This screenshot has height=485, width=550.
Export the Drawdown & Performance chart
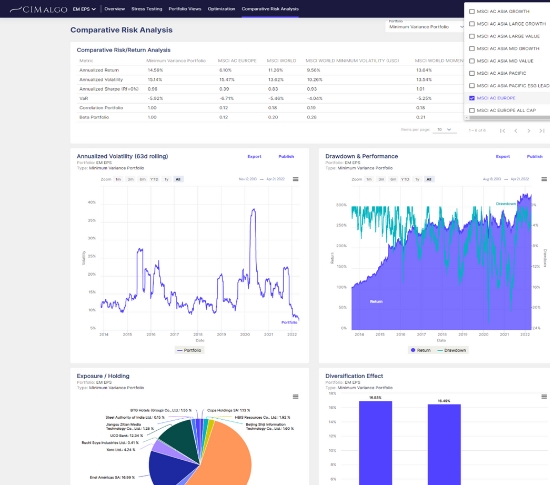tap(503, 156)
